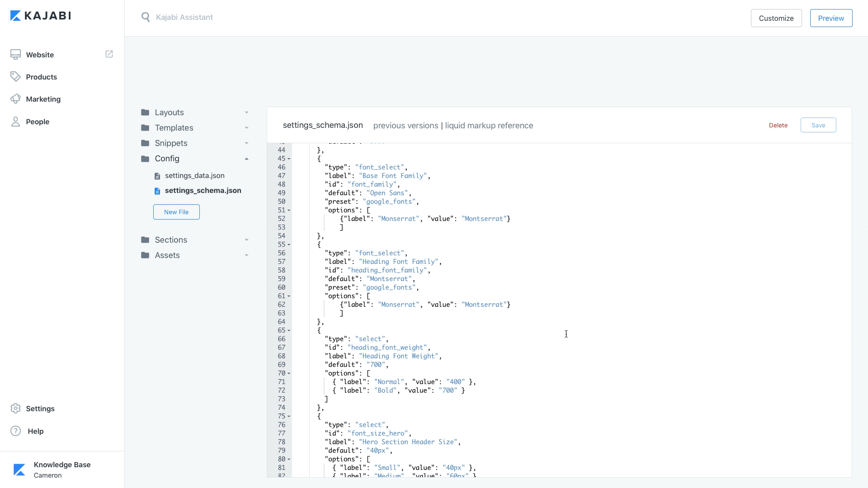Open Website external link icon
The height and width of the screenshot is (488, 868).
click(x=109, y=54)
